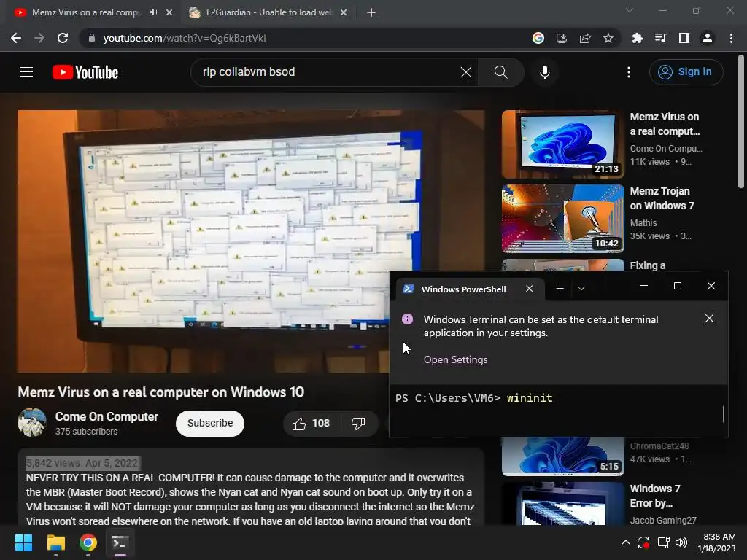
Task: Subscribe to Come On Computer
Action: coord(210,424)
